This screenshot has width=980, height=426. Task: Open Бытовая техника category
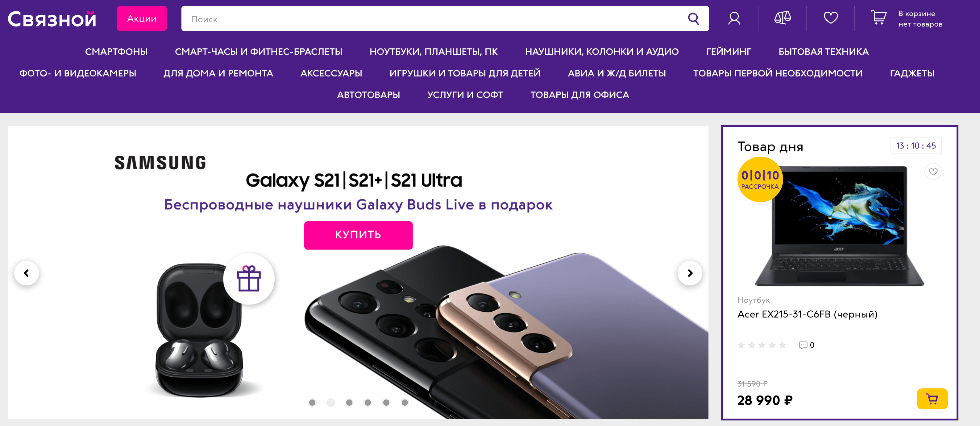tap(823, 52)
